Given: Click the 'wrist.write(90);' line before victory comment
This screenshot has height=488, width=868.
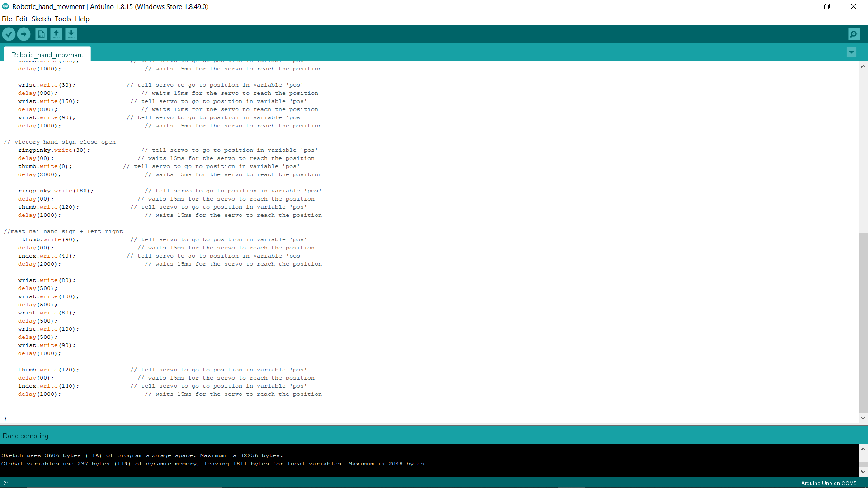Looking at the screenshot, I should [x=47, y=117].
